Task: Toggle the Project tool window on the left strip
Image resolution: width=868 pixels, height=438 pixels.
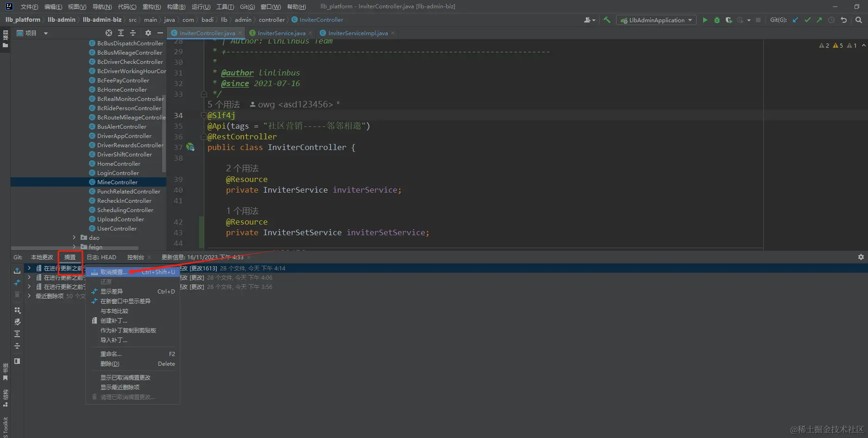Action: tap(5, 38)
